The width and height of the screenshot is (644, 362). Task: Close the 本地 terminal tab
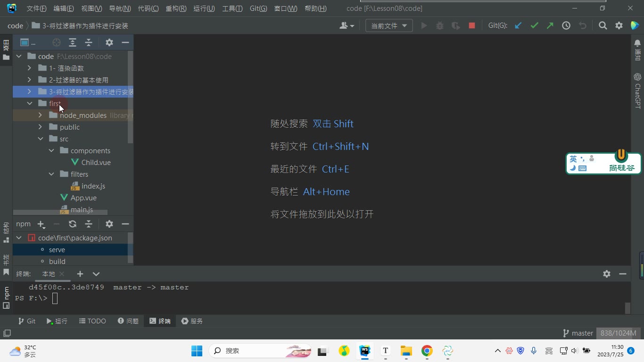tap(62, 274)
